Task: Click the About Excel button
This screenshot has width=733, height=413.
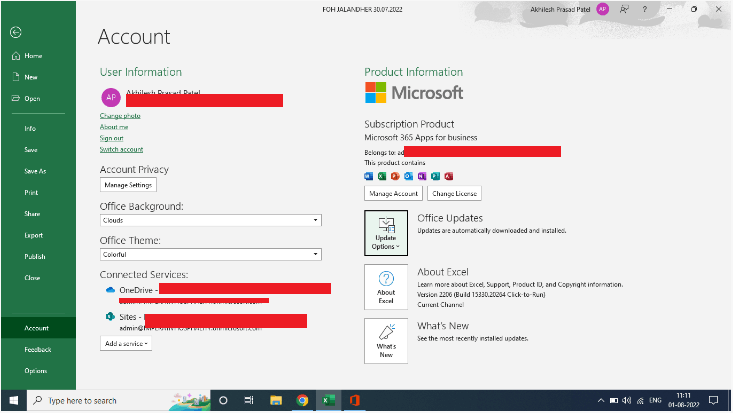Action: coord(386,287)
